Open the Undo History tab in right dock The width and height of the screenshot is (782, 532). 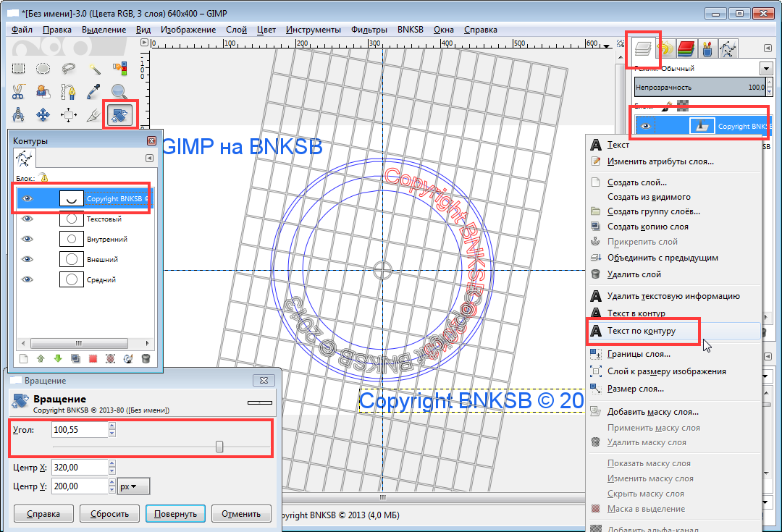tap(665, 49)
